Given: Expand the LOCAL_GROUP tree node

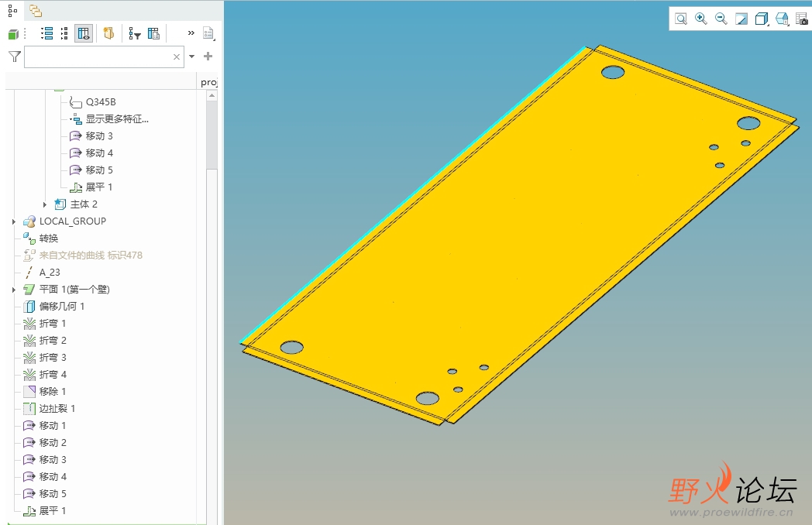Looking at the screenshot, I should pos(14,221).
